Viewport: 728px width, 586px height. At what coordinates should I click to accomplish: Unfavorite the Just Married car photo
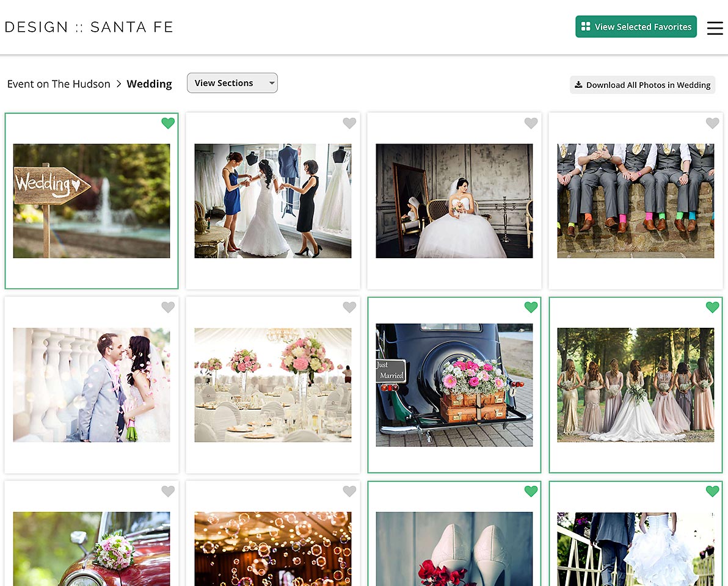point(531,307)
